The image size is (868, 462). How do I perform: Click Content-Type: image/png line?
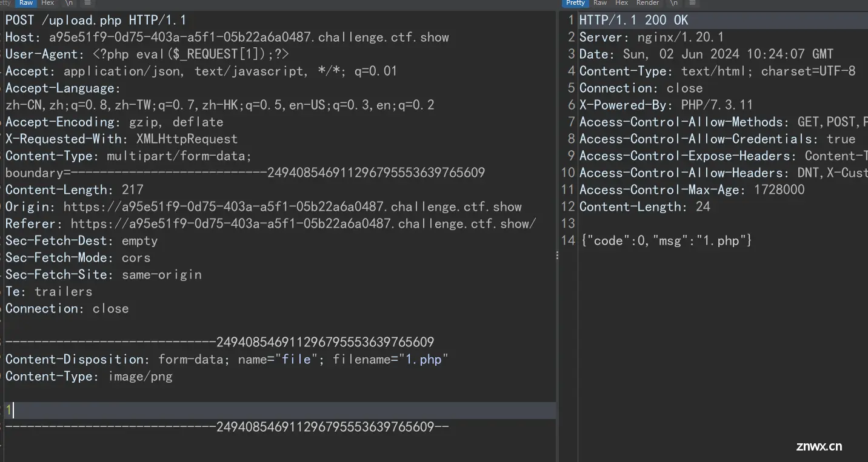(88, 376)
